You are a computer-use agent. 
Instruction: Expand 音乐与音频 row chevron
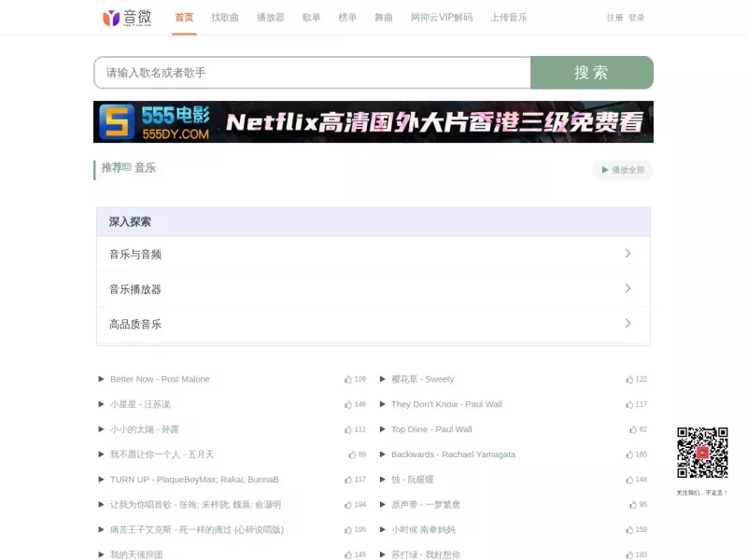point(627,253)
